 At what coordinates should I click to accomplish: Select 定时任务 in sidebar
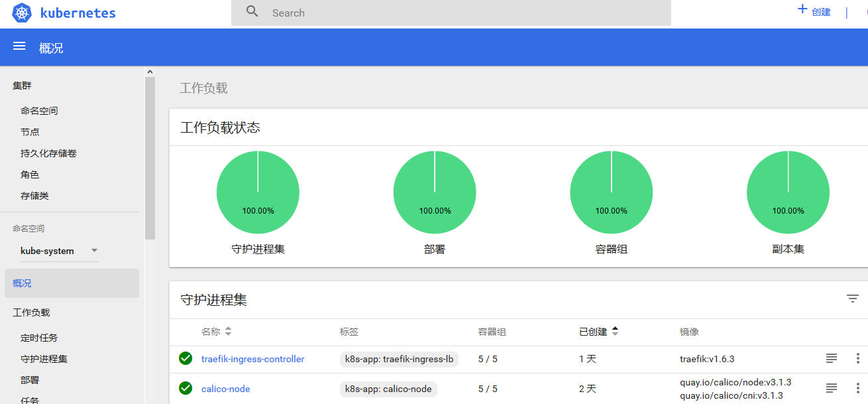pos(39,338)
